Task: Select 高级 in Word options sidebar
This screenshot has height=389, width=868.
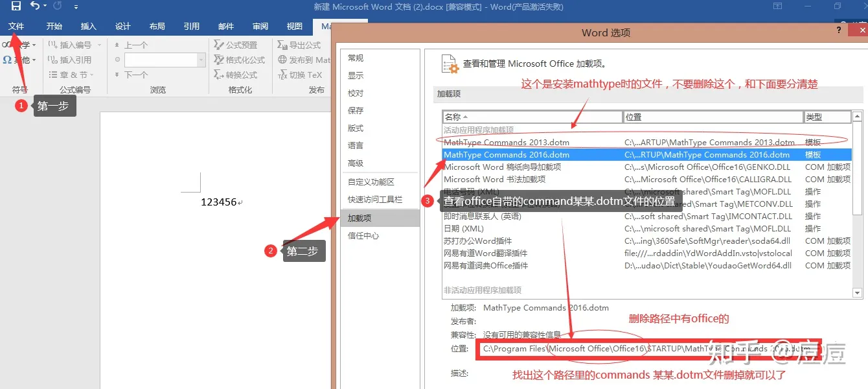Action: (380, 163)
